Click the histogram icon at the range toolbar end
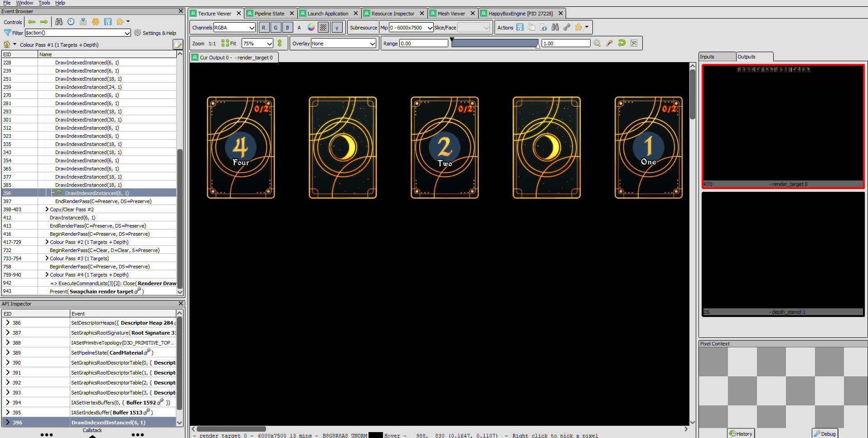 (x=634, y=43)
